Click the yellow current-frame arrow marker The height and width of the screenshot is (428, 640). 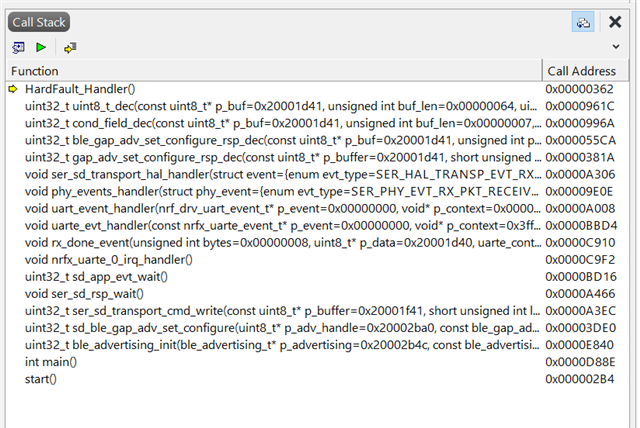tap(13, 89)
